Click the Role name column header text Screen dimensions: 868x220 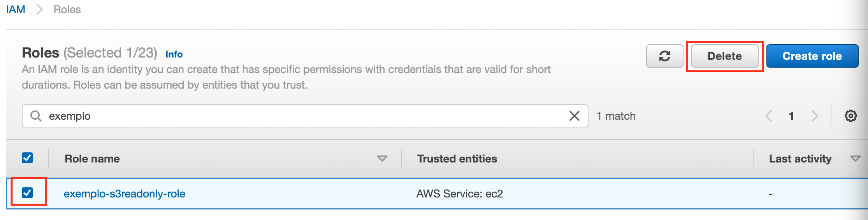coord(92,159)
